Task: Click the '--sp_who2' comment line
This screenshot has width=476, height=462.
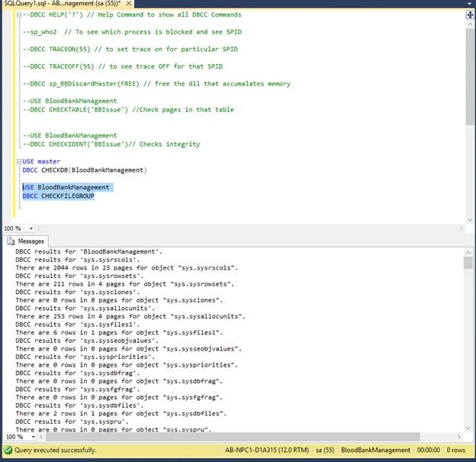Action: 132,32
